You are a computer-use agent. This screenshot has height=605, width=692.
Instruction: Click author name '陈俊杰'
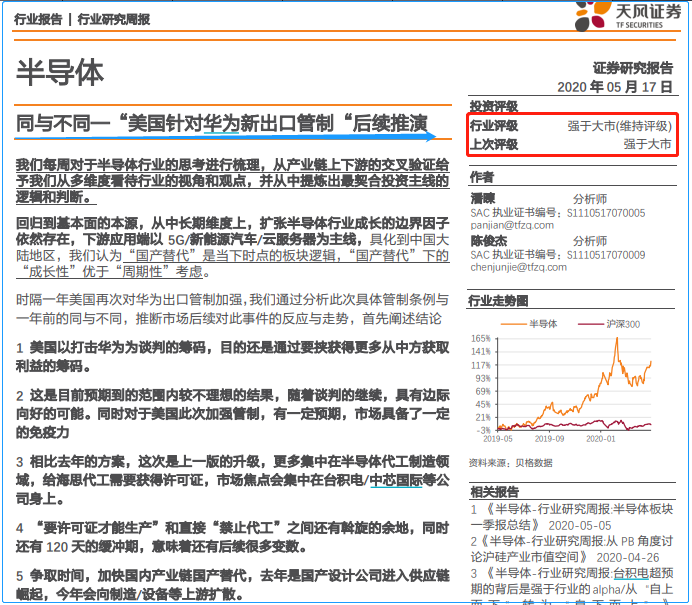(489, 241)
